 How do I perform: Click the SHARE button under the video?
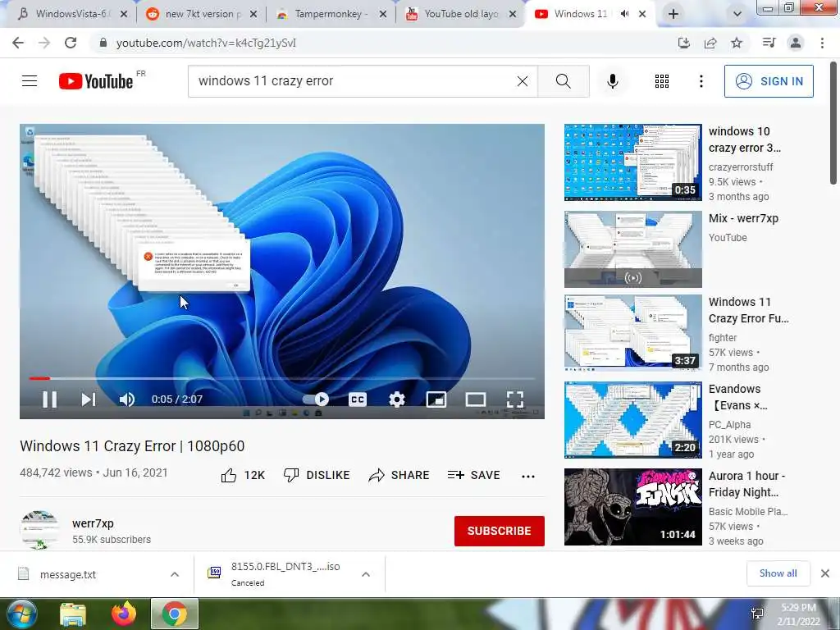[399, 475]
